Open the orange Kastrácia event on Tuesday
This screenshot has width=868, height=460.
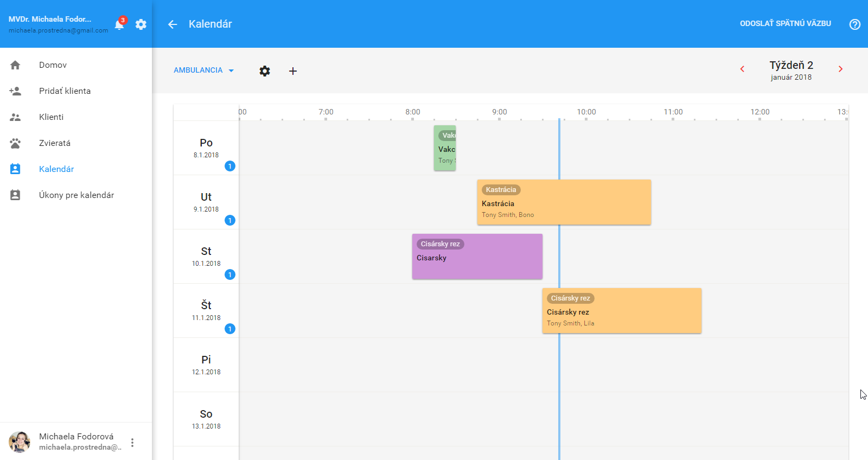564,202
